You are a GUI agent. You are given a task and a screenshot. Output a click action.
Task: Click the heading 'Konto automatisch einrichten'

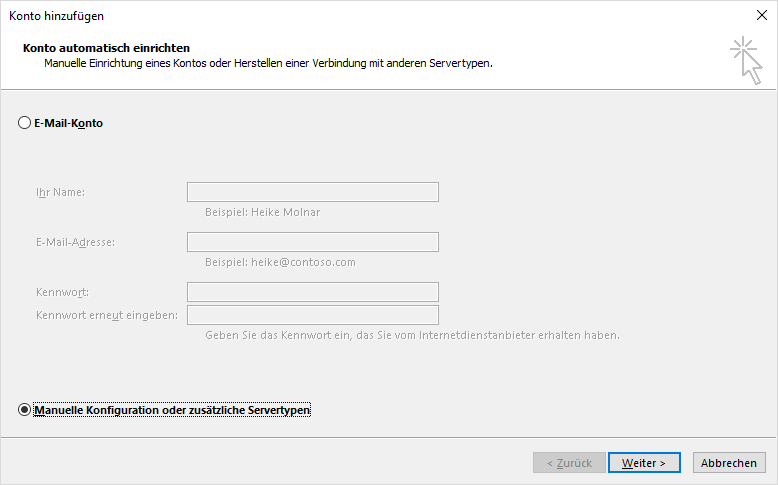(106, 48)
